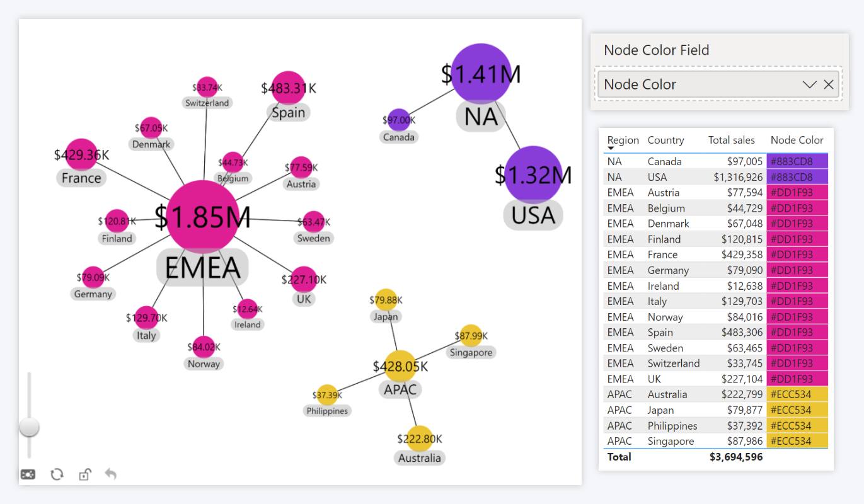Open the Node Color field dropdown

(809, 84)
